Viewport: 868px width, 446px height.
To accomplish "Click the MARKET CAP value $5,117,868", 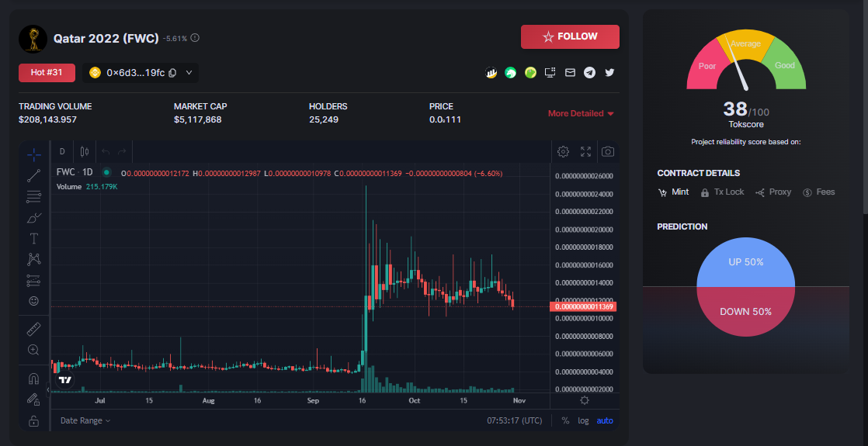I will 198,119.
